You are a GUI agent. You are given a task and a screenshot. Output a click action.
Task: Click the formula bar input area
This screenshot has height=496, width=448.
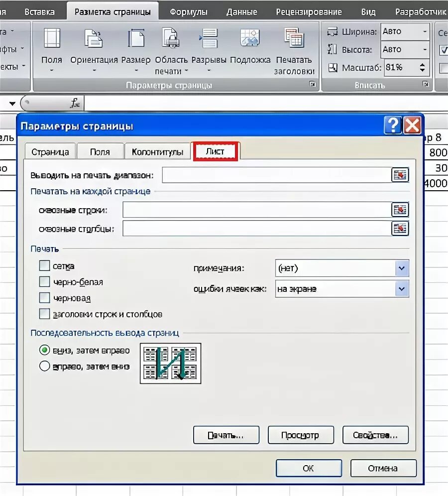tap(266, 103)
